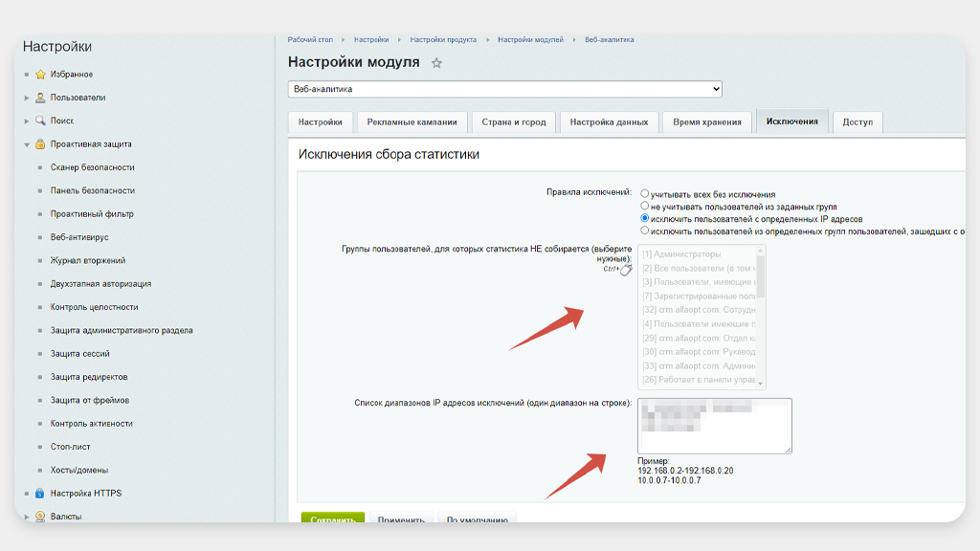Open the Веб-аналитика module dropdown
980x551 pixels.
click(504, 89)
